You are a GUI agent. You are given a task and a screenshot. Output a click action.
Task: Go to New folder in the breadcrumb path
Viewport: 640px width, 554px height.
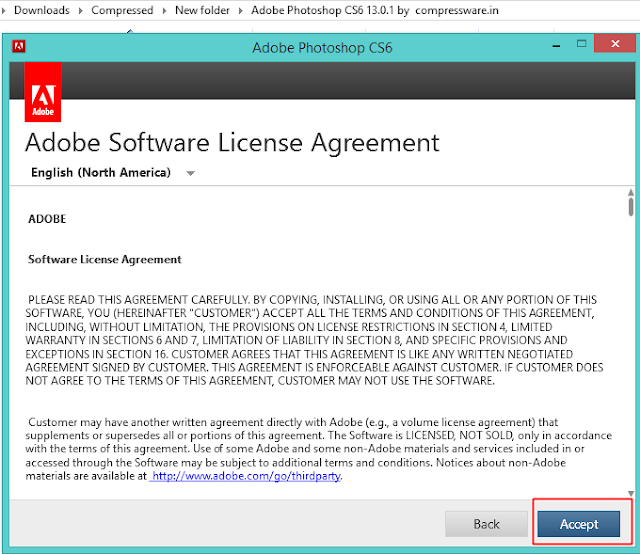(x=202, y=10)
